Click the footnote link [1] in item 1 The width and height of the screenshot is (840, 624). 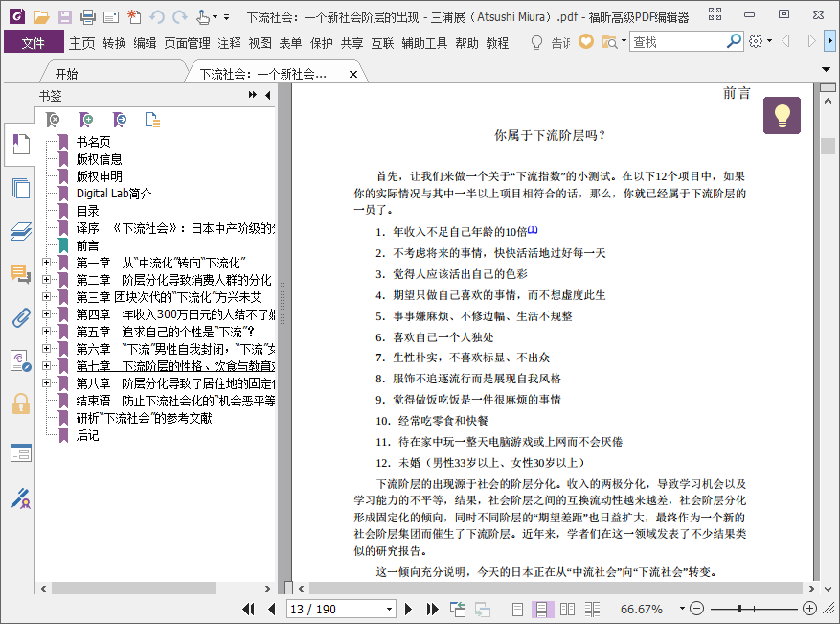pos(533,229)
